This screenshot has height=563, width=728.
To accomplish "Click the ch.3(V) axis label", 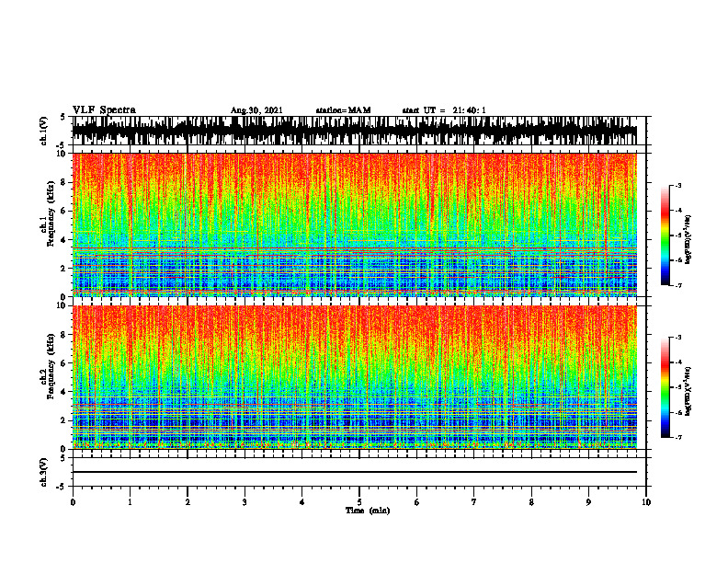I will [x=44, y=472].
